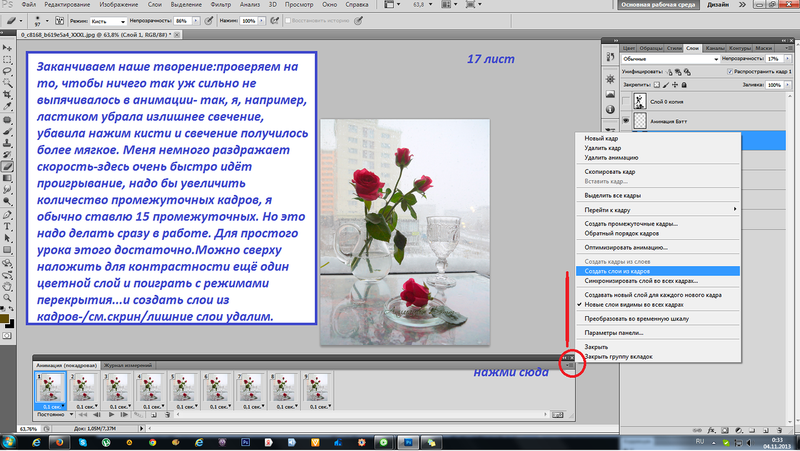The height and width of the screenshot is (451, 800).
Task: Open the Histogram panel icon
Action: [x=610, y=94]
